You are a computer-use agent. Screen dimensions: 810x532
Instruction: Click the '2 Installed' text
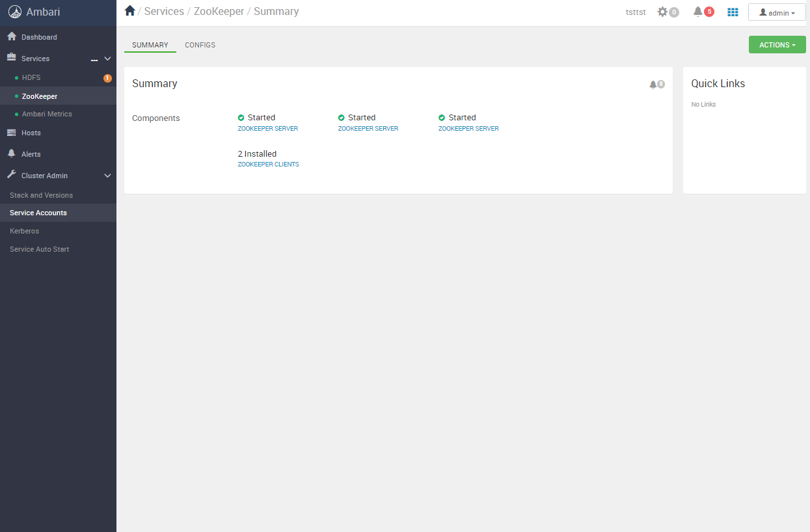pyautogui.click(x=258, y=154)
